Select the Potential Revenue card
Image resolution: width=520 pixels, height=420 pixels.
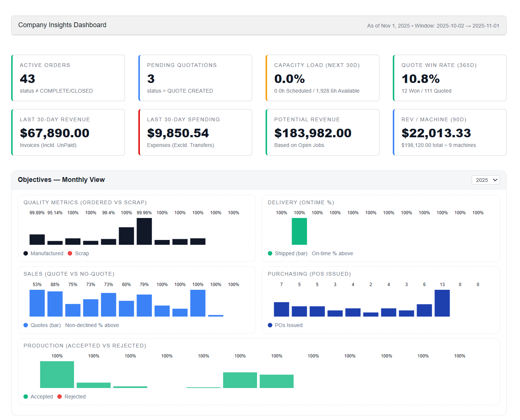click(x=323, y=132)
